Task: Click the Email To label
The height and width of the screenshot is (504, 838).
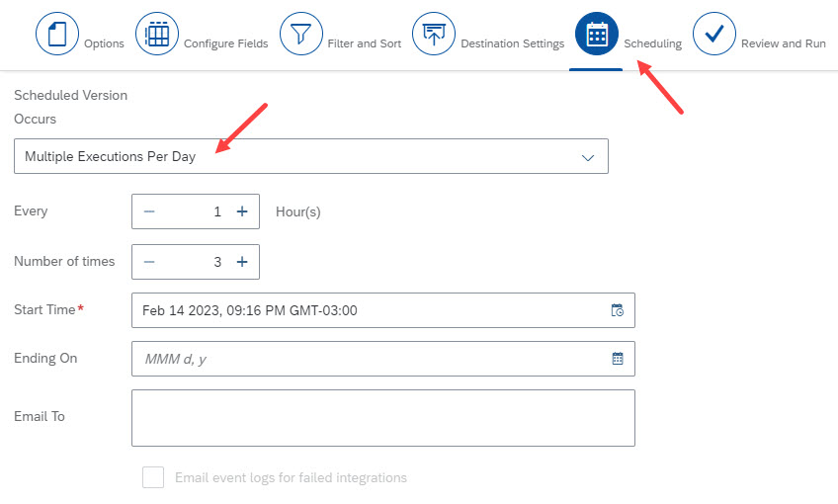Action: pos(40,416)
